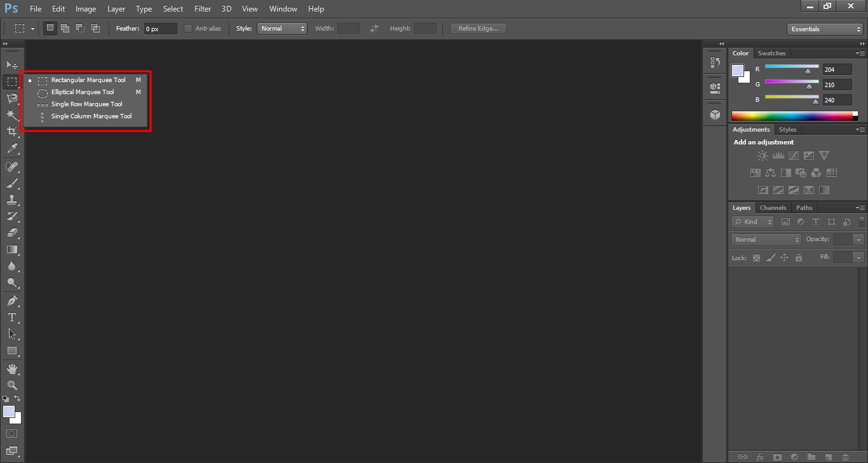Select the Crop tool
This screenshot has height=463, width=868.
[x=12, y=132]
